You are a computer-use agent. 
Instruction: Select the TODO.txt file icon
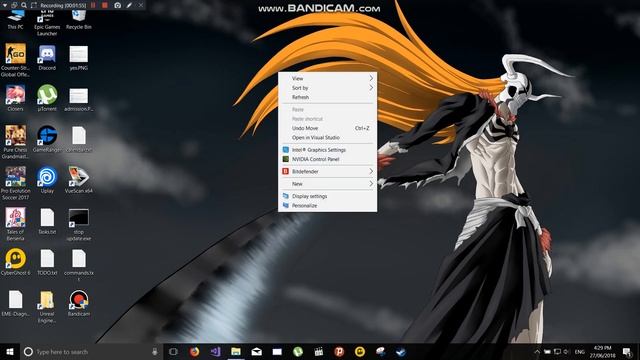pyautogui.click(x=47, y=262)
